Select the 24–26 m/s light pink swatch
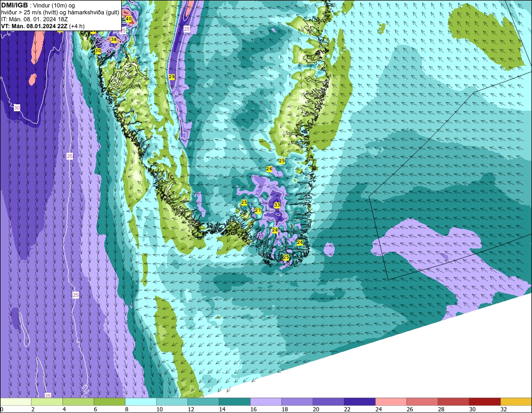Image resolution: width=532 pixels, height=413 pixels. tap(391, 402)
